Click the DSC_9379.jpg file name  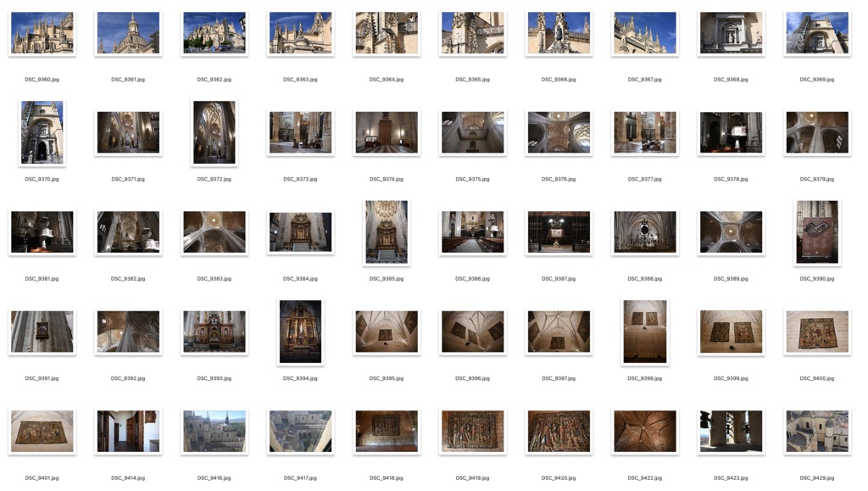click(x=817, y=179)
